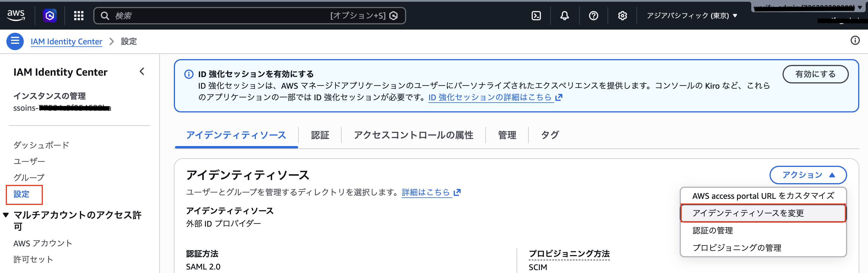Launch CloudShell terminal icon

click(x=536, y=15)
